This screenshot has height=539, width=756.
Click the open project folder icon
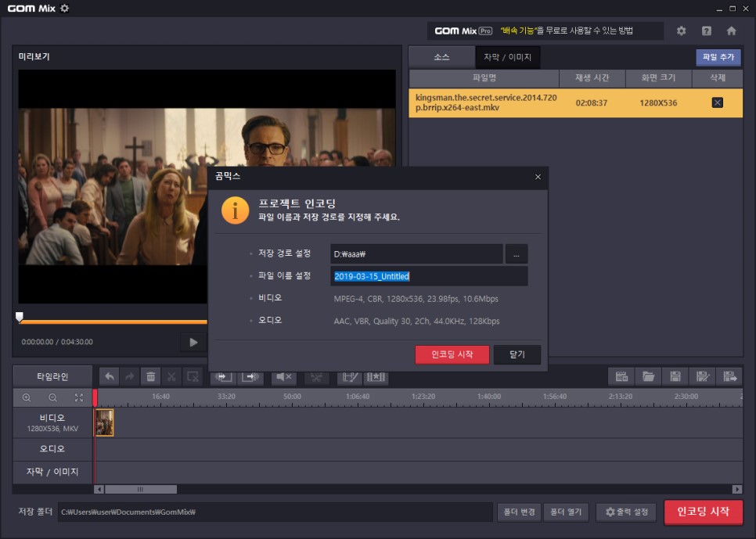[649, 376]
